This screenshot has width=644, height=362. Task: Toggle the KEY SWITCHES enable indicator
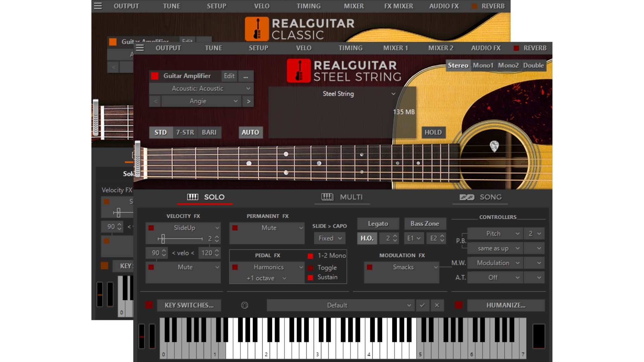[149, 305]
